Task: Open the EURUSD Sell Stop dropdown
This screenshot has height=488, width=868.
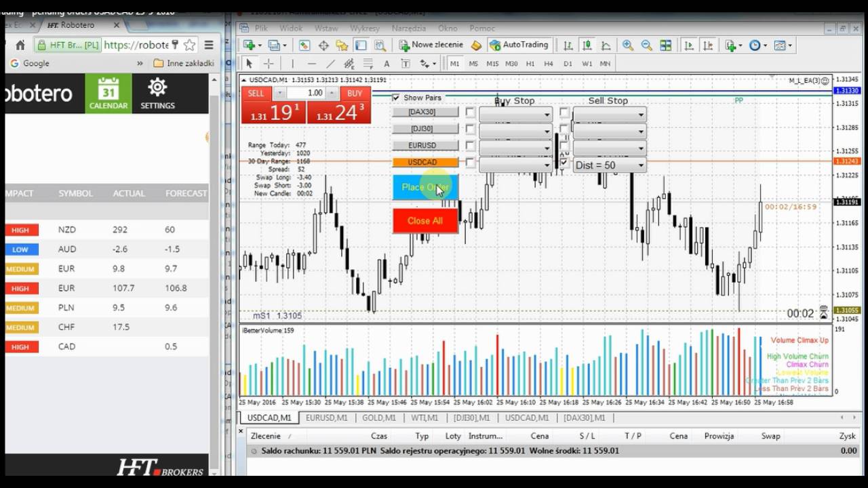Action: tap(609, 148)
